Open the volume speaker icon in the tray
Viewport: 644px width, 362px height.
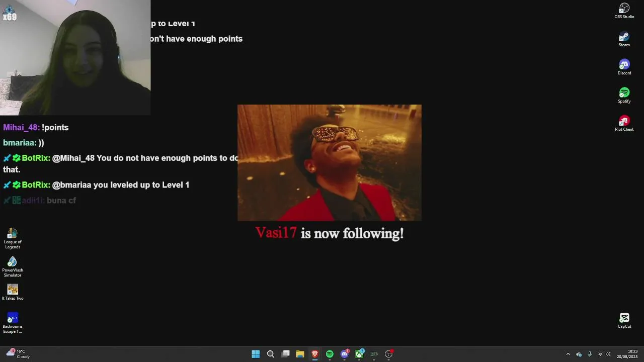pyautogui.click(x=608, y=354)
